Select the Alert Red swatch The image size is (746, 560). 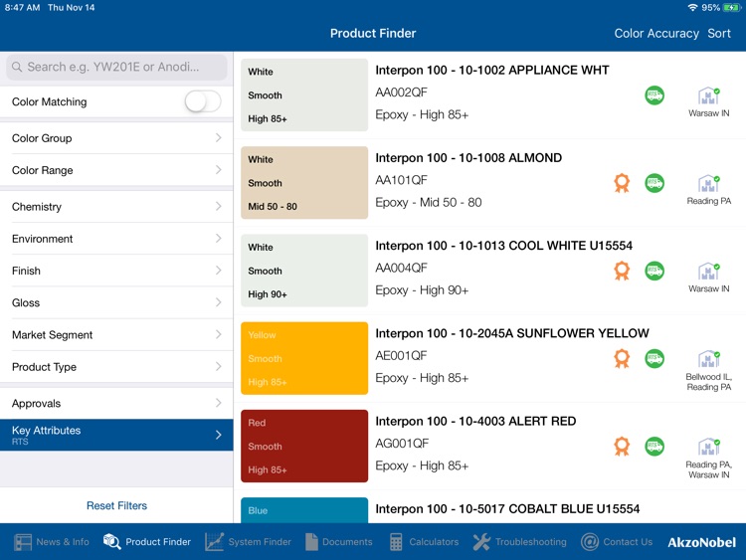(304, 446)
